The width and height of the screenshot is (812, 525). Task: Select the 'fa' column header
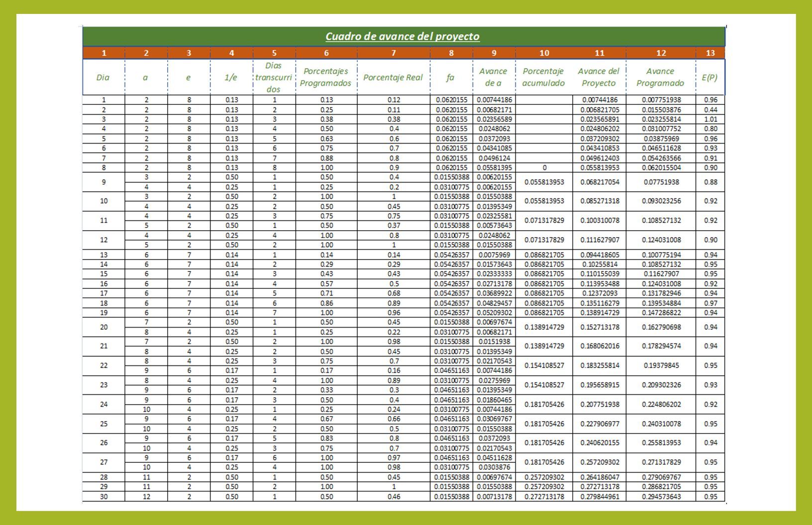click(450, 77)
